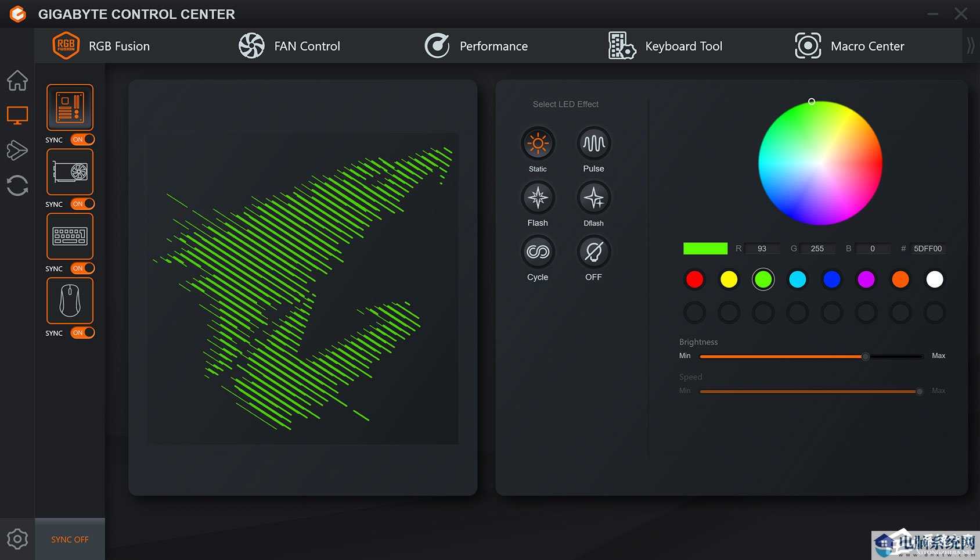Choose the Dflash LED effect
The height and width of the screenshot is (560, 980).
(x=593, y=198)
